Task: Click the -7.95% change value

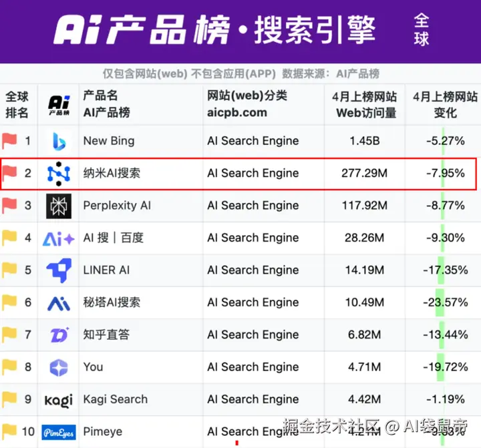Action: [446, 173]
